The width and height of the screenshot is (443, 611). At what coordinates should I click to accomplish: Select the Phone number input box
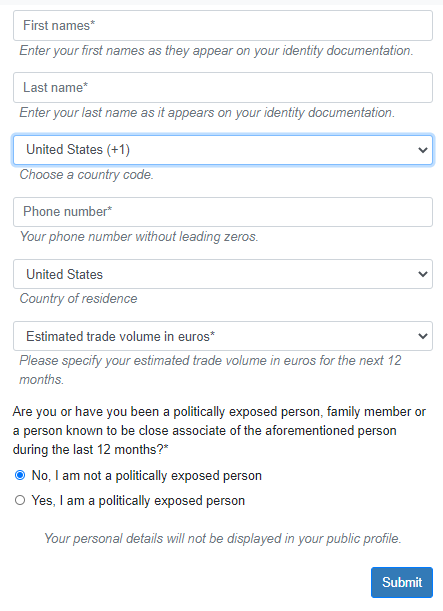(x=223, y=212)
